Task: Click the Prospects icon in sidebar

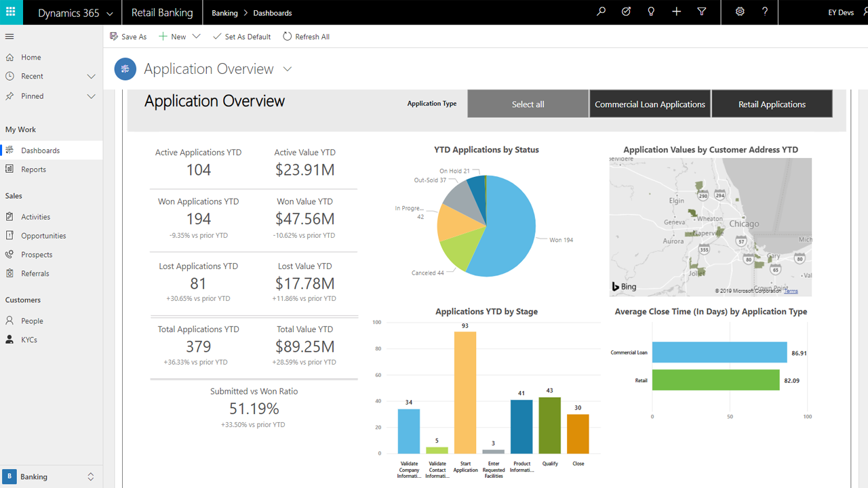Action: (x=9, y=255)
